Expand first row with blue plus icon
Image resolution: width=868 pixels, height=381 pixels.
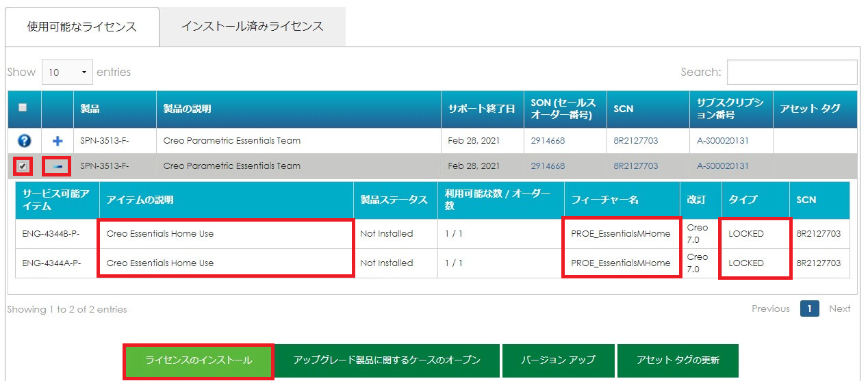[58, 141]
